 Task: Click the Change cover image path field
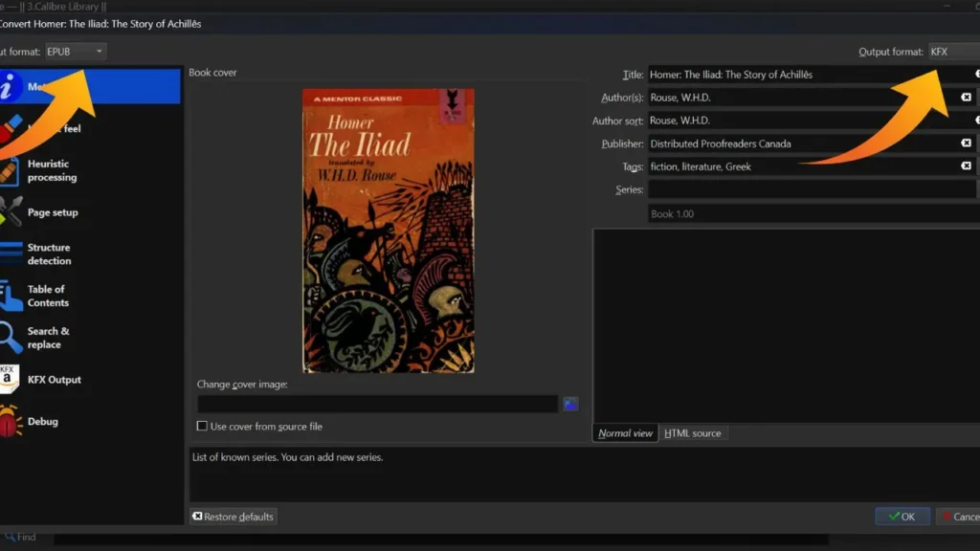point(377,405)
